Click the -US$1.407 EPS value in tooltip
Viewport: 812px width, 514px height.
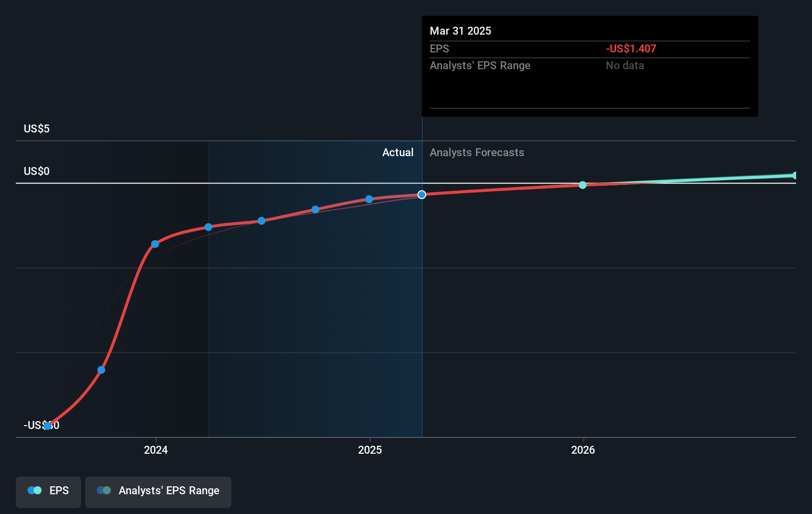pyautogui.click(x=631, y=49)
